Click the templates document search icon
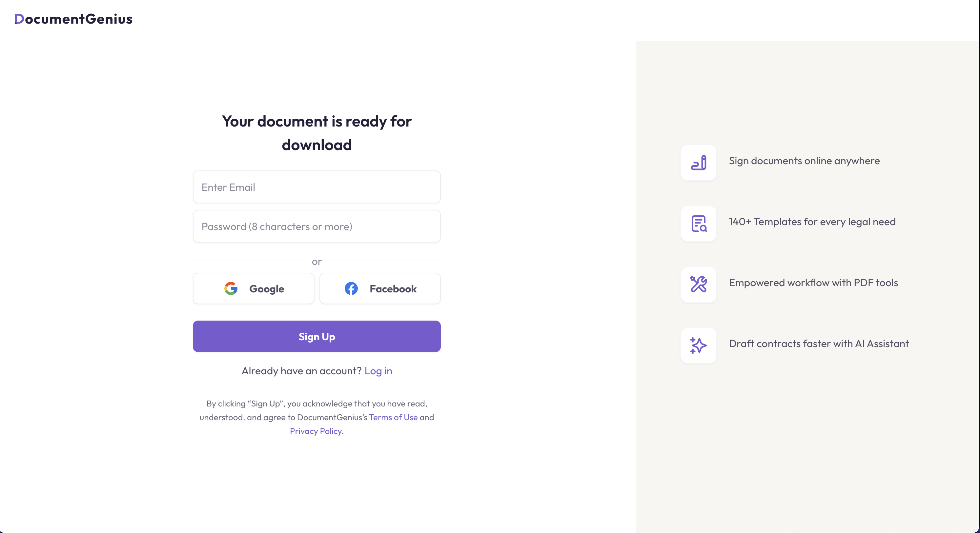Viewport: 980px width, 533px height. coord(699,224)
